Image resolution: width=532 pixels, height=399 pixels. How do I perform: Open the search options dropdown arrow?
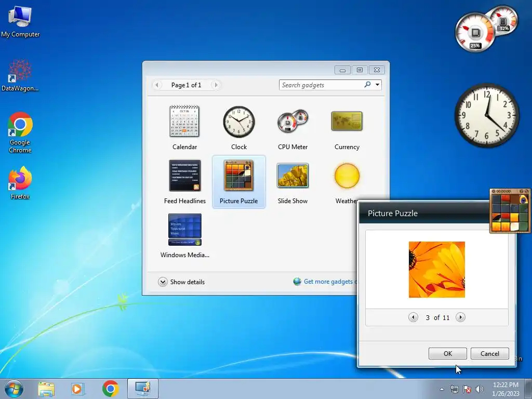pos(377,85)
